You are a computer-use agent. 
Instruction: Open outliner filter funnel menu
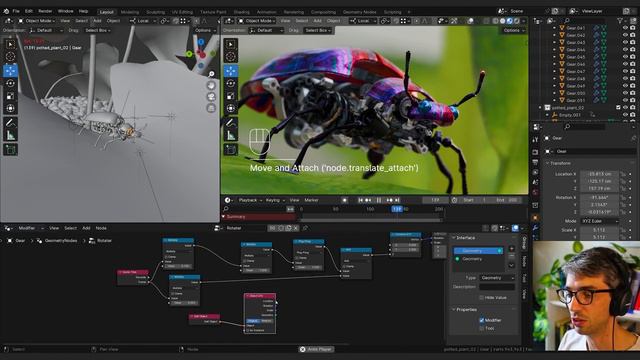pos(621,20)
